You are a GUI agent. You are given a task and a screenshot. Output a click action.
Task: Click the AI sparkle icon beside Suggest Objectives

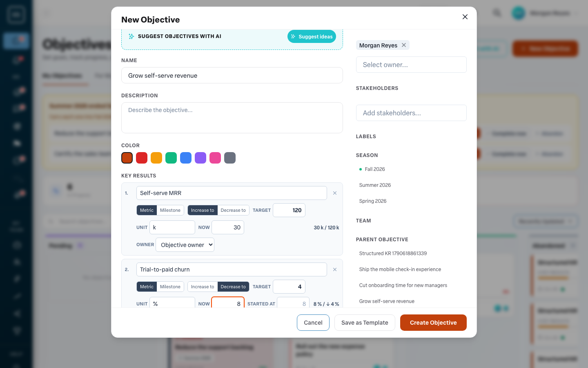click(131, 36)
